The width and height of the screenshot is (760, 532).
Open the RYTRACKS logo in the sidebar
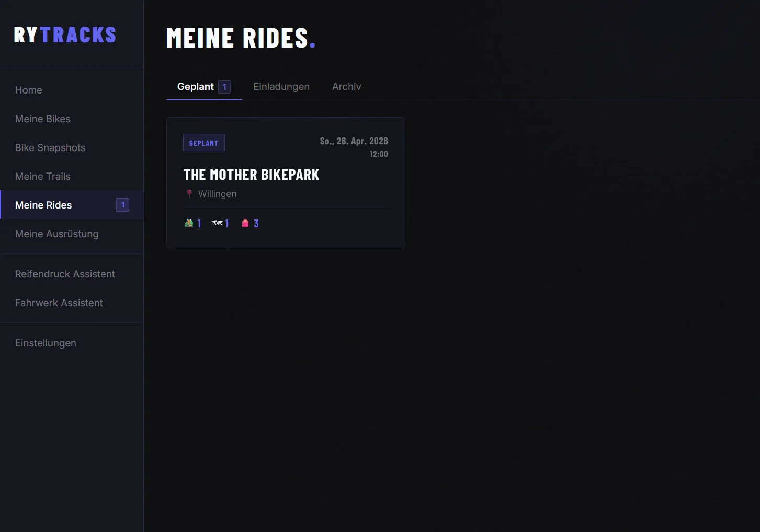[65, 34]
